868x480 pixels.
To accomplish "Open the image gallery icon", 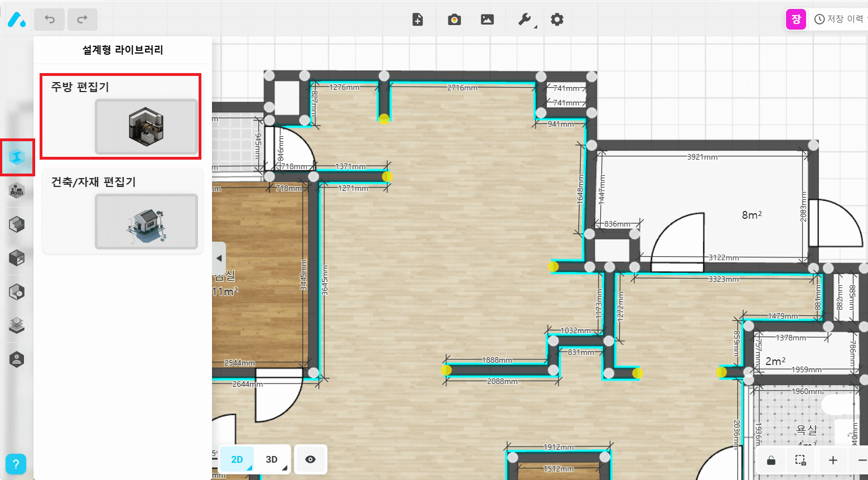I will point(488,20).
